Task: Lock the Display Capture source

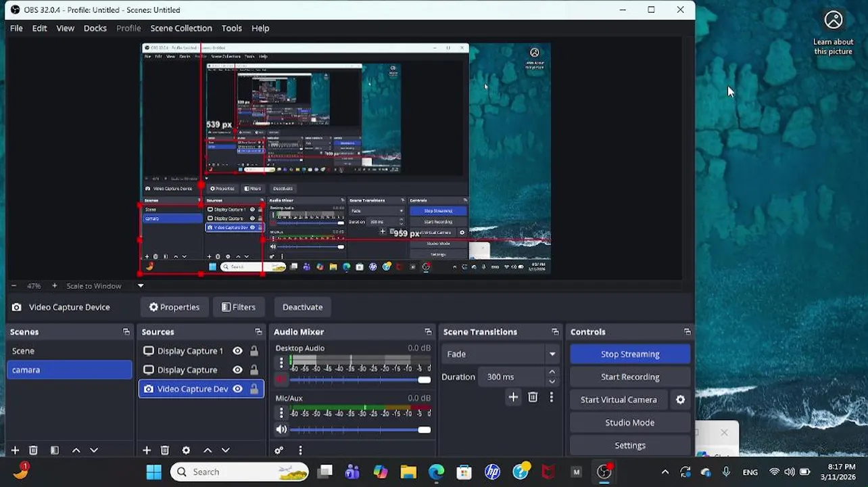Action: [254, 370]
